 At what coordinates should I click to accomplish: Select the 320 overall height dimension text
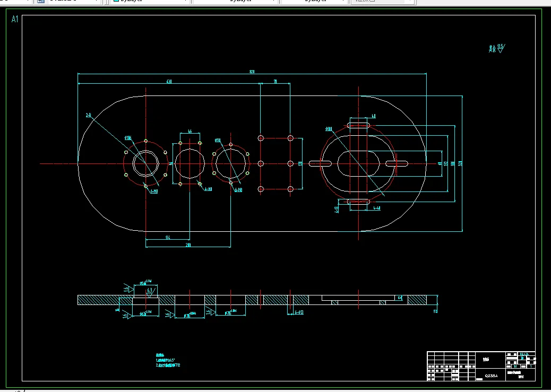click(x=460, y=164)
